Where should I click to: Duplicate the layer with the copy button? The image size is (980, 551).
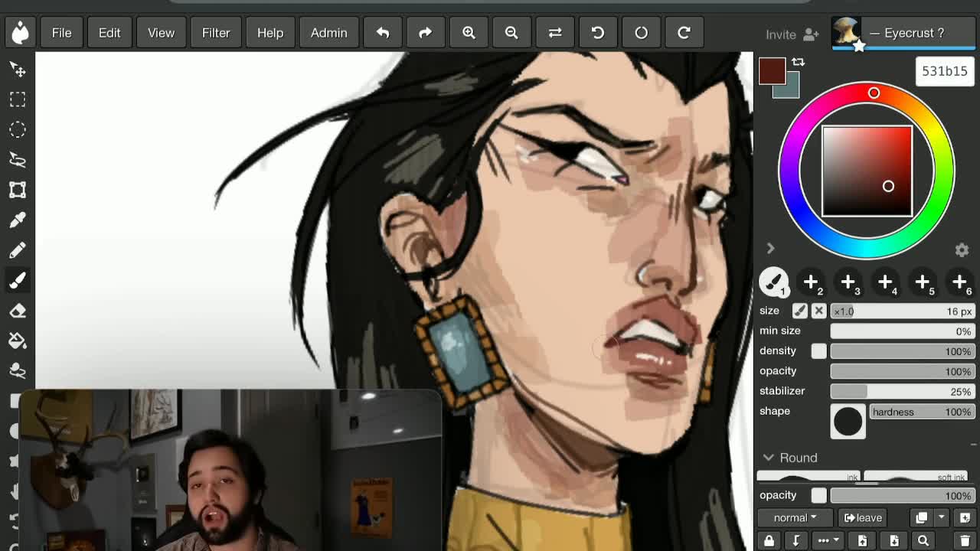922,518
